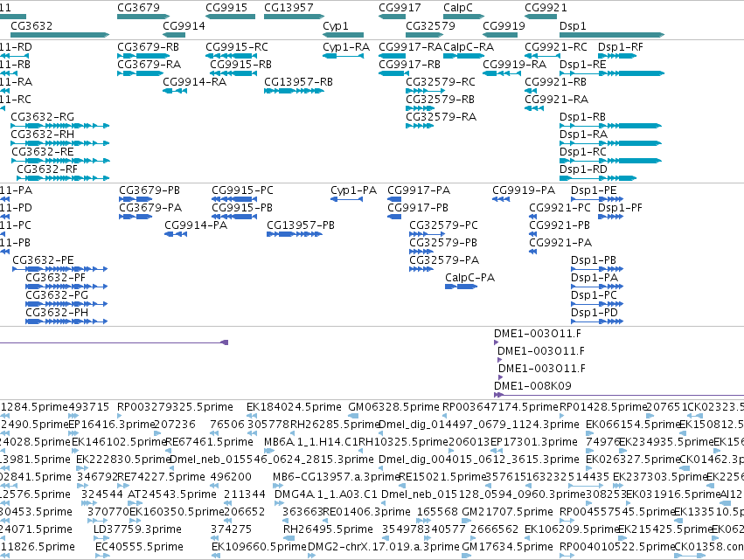Click EST MB6-CG13957.a.3prime
This screenshot has width=744, height=560.
278,486
